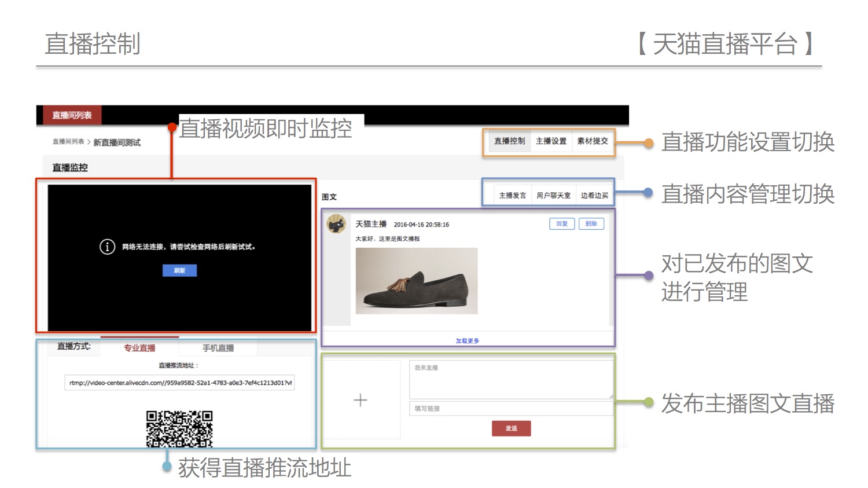
Task: Click the network error message text in the player
Action: pos(189,247)
